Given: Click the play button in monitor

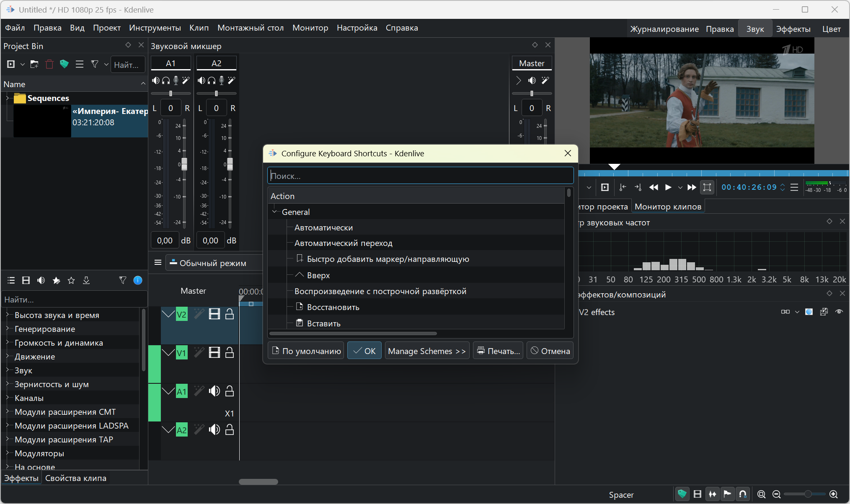Looking at the screenshot, I should tap(668, 187).
